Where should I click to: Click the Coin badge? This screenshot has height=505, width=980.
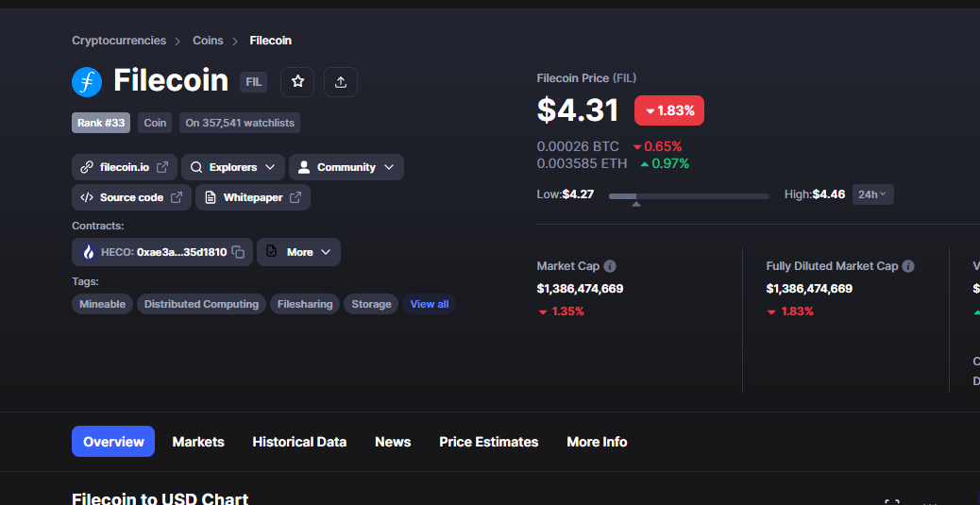click(155, 123)
